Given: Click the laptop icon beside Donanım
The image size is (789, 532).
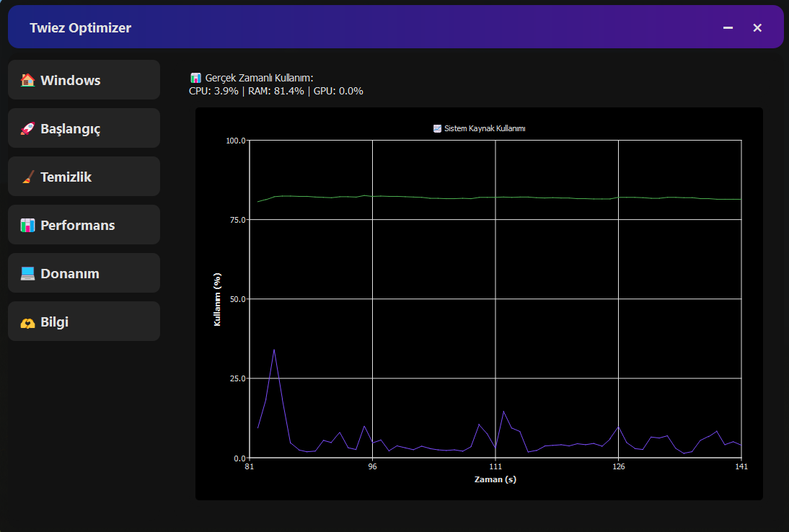Looking at the screenshot, I should click(27, 273).
